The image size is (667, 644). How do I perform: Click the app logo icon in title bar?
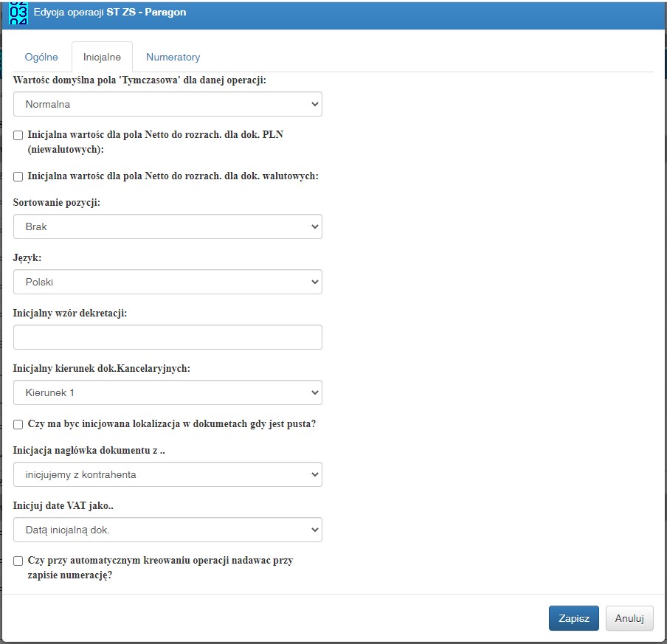coord(18,13)
